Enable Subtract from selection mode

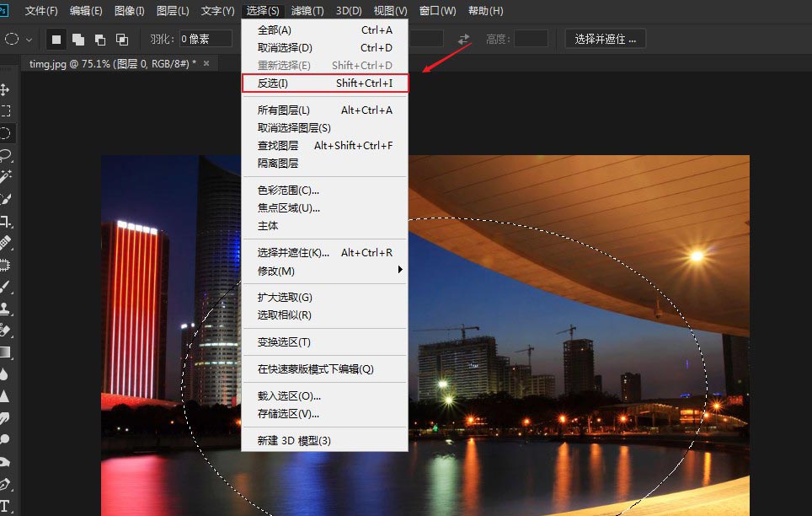[x=99, y=38]
